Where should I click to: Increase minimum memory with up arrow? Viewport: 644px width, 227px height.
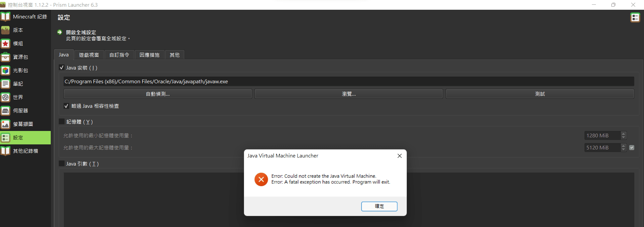tap(623, 134)
